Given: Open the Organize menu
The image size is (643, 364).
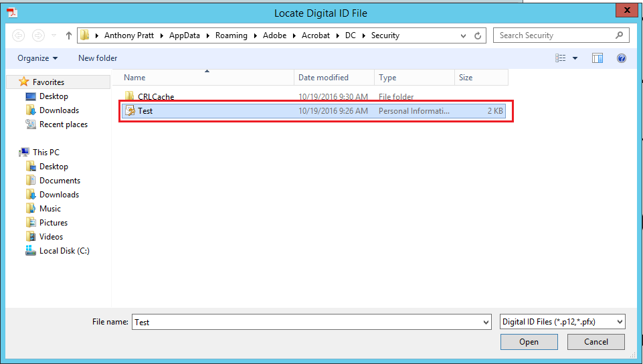Looking at the screenshot, I should (37, 58).
